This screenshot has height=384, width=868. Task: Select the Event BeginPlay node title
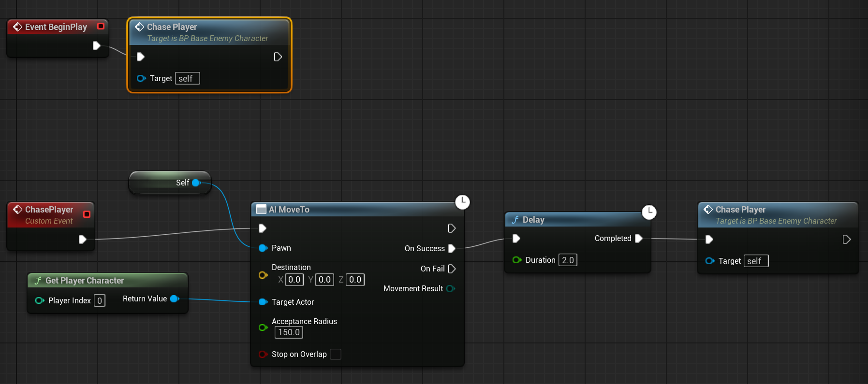pos(56,27)
